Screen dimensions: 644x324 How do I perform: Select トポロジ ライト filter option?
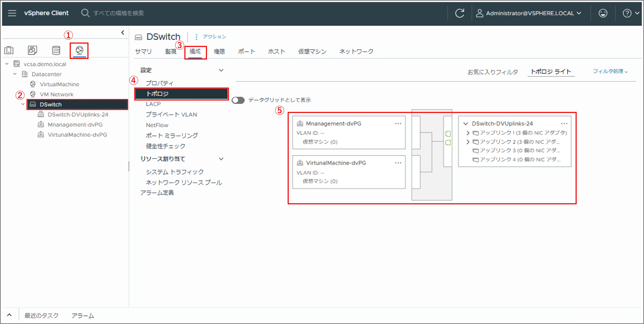(551, 72)
